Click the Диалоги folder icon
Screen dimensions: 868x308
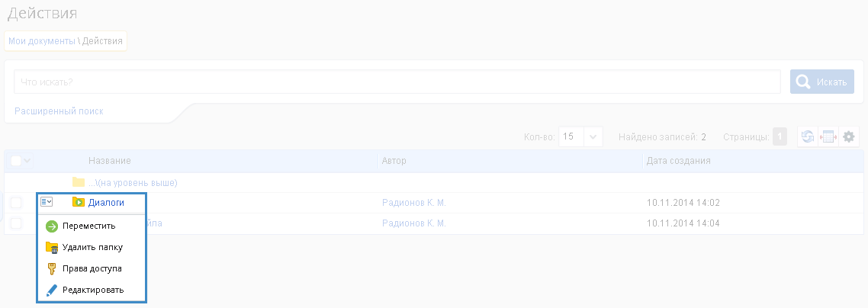pyautogui.click(x=78, y=202)
